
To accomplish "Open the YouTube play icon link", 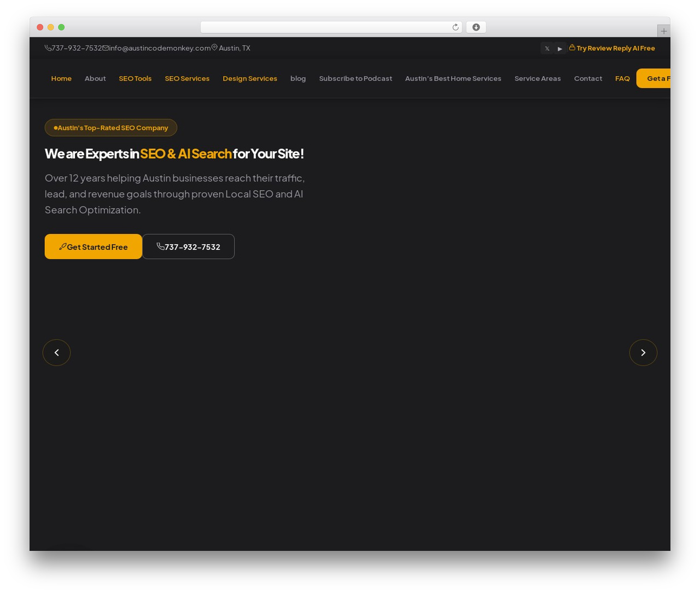I will click(x=560, y=48).
